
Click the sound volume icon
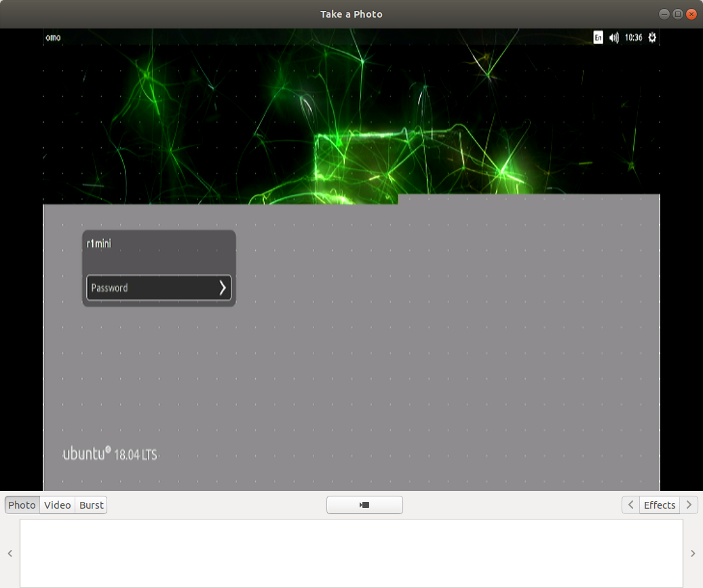(614, 38)
